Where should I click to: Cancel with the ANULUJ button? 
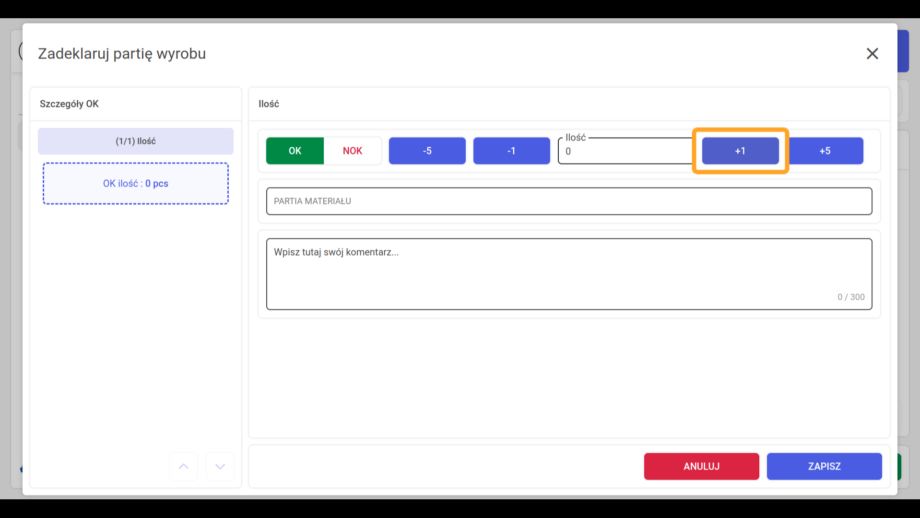[x=701, y=466]
